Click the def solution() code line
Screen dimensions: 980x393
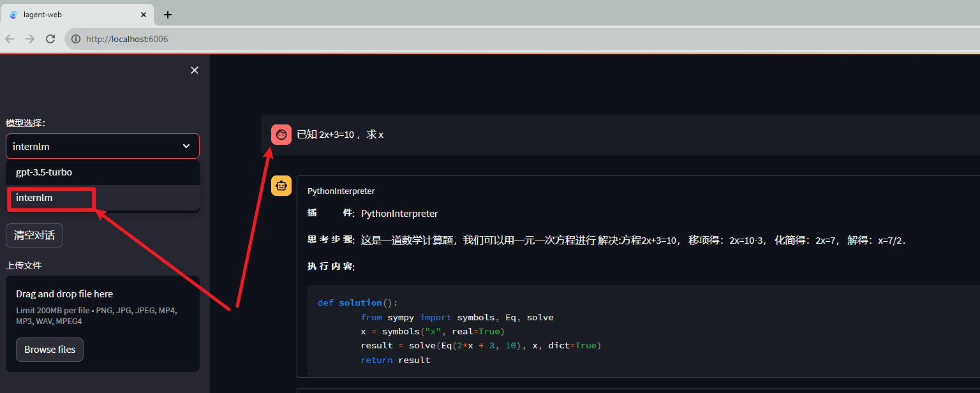coord(357,302)
